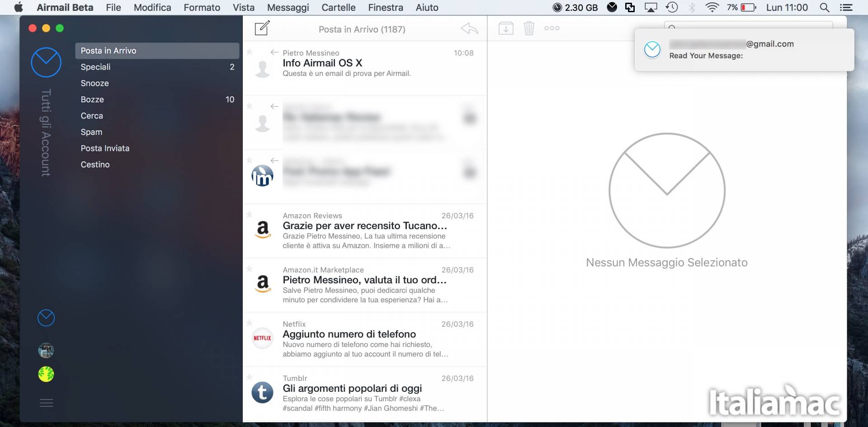Select the Cerca sidebar item
This screenshot has height=427, width=868.
coord(157,116)
